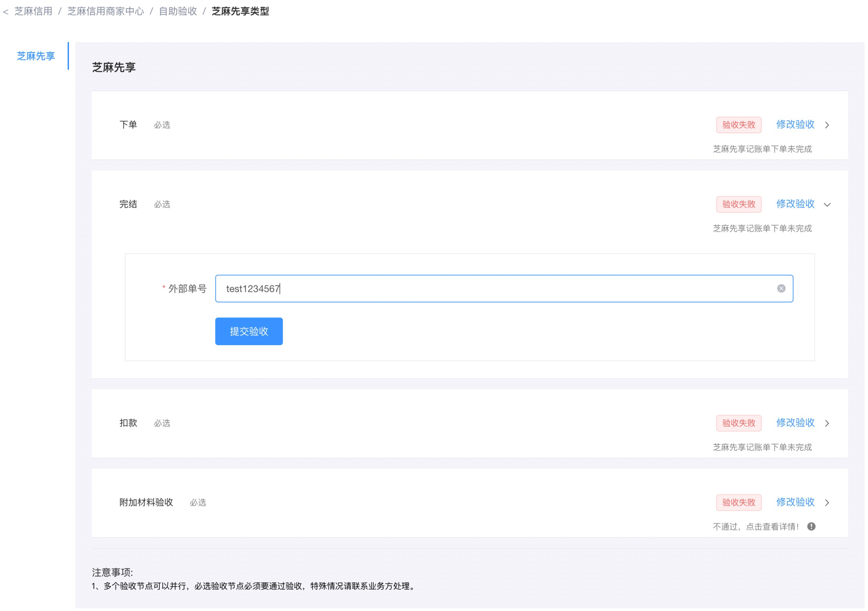
Task: Expand the 下单 row chevron
Action: (827, 125)
